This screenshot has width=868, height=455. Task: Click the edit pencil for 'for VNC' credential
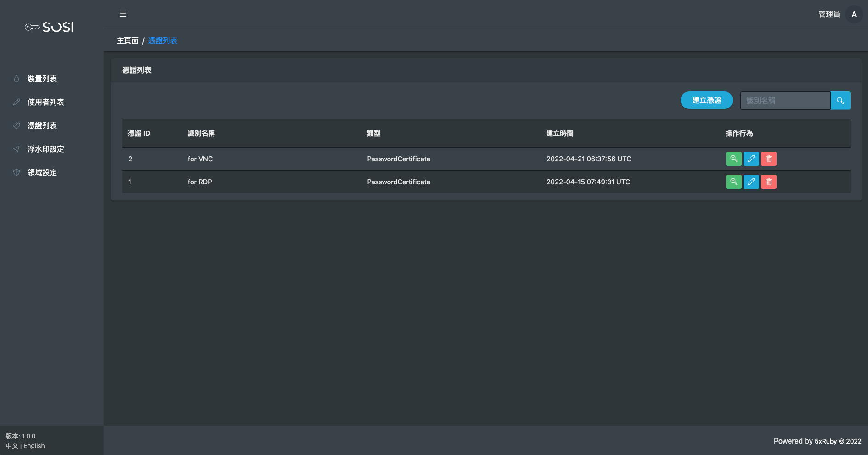pyautogui.click(x=751, y=159)
